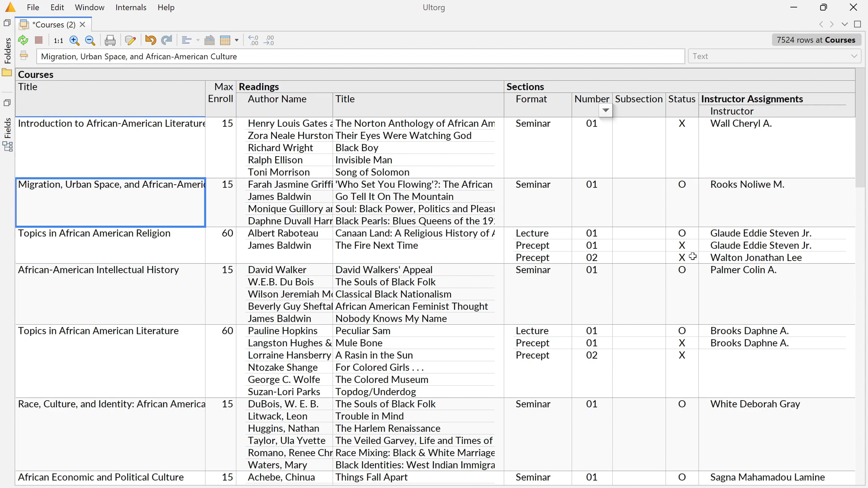Viewport: 868px width, 488px height.
Task: Click the restore icon above Fields
Action: (x=7, y=103)
